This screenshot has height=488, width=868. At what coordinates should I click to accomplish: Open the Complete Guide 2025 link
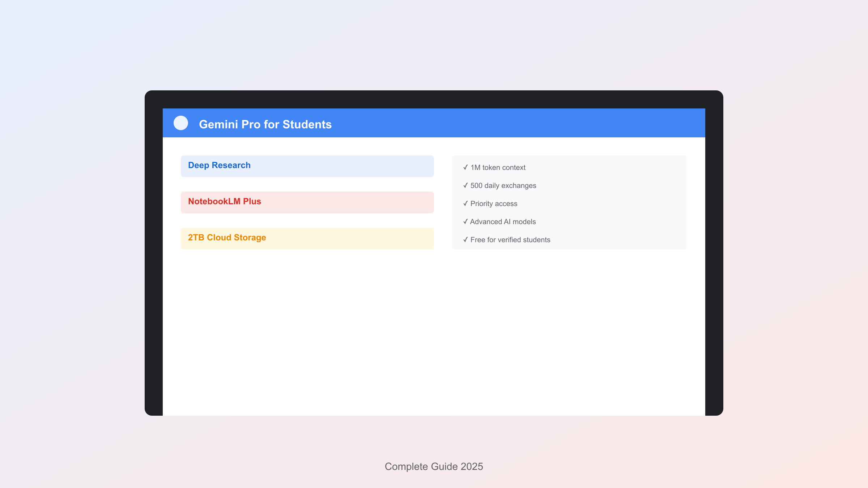point(434,466)
